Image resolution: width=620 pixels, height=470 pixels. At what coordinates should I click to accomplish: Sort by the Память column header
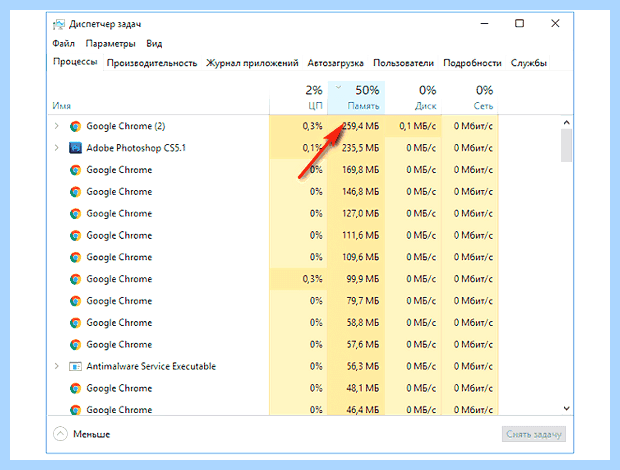coord(356,98)
